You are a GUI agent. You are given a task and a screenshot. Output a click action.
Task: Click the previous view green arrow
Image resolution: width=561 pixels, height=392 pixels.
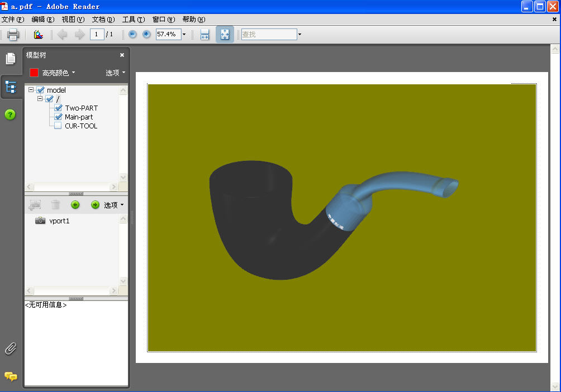75,204
